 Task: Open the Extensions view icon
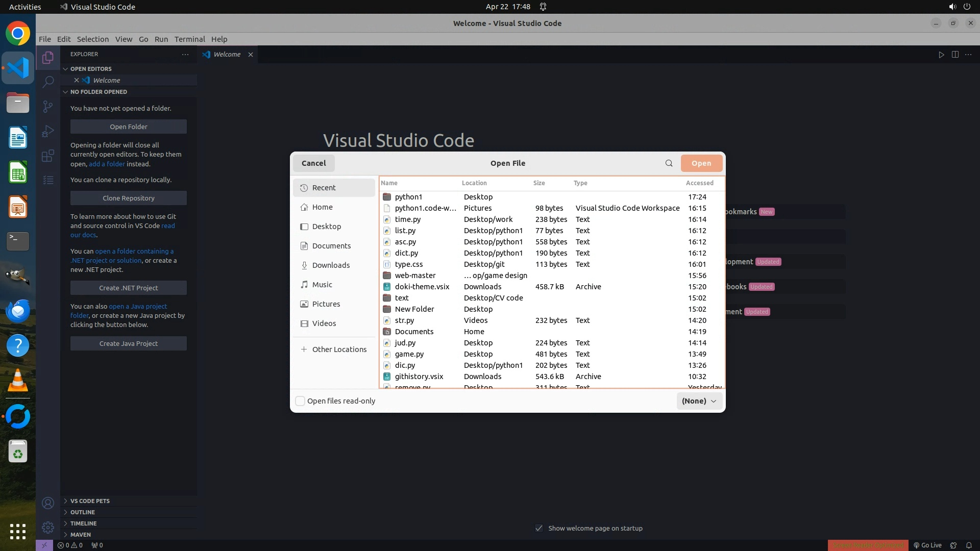coord(48,156)
